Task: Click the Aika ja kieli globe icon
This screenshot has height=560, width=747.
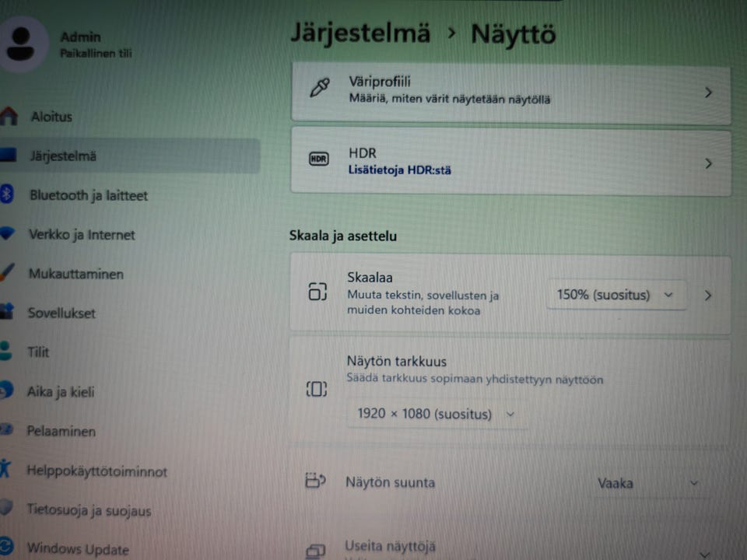Action: pos(6,390)
